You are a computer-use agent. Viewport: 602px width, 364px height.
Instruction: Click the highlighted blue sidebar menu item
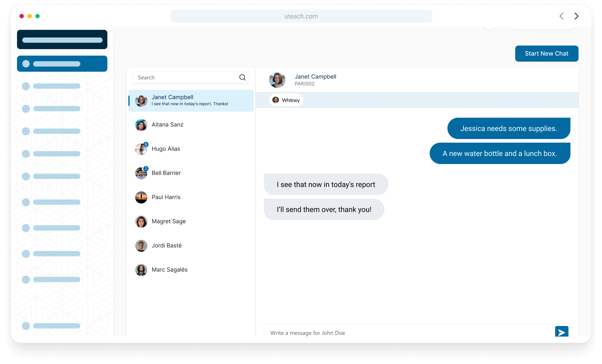62,64
